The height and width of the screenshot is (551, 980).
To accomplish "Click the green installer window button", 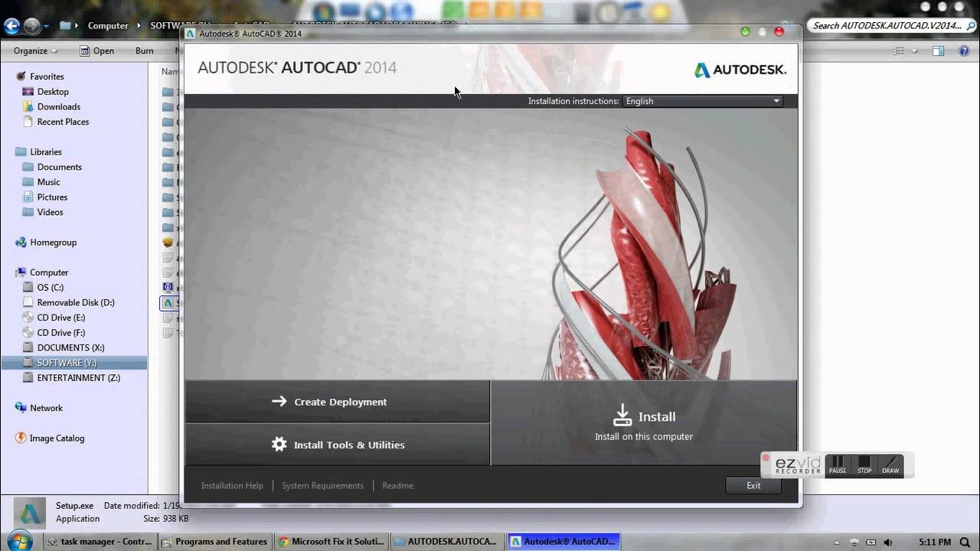I will coord(745,31).
